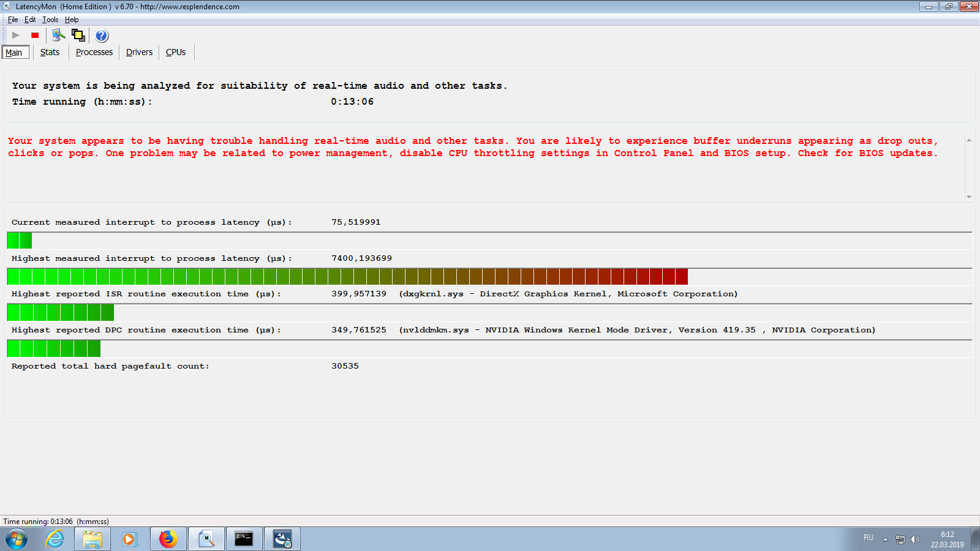The image size is (980, 551).
Task: Click the status bar 'Time running: 0:13:06' text
Action: pos(56,522)
